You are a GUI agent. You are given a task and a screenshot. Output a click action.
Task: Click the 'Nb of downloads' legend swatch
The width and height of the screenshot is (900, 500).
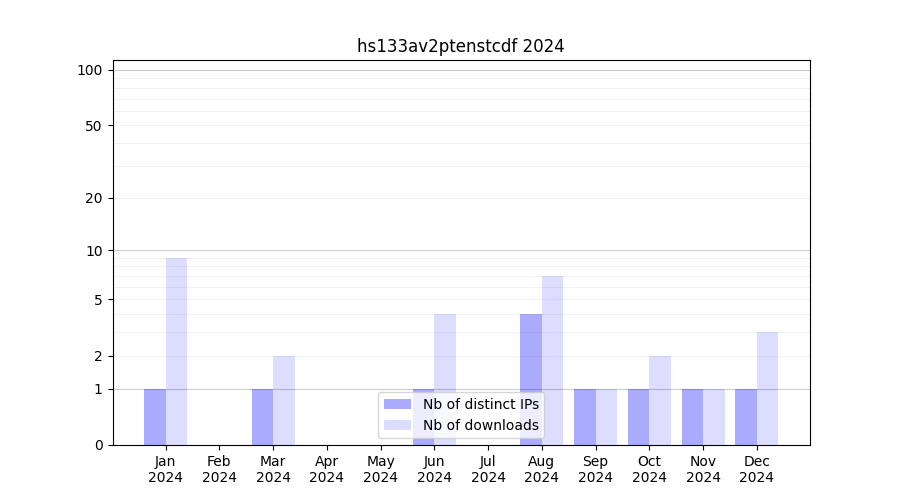397,425
